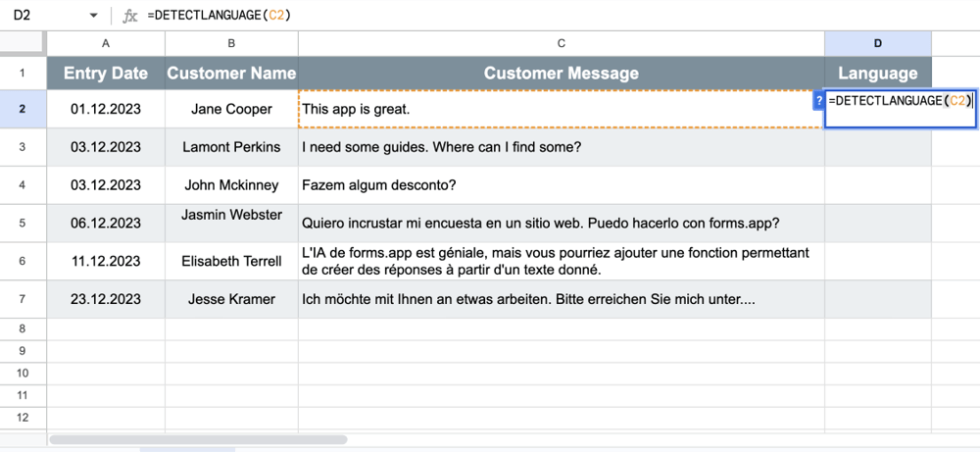Select the Jane Cooper cell

coord(231,109)
